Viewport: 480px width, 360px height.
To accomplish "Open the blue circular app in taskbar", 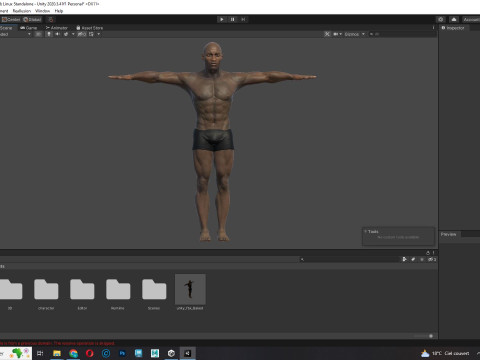I will (106, 353).
